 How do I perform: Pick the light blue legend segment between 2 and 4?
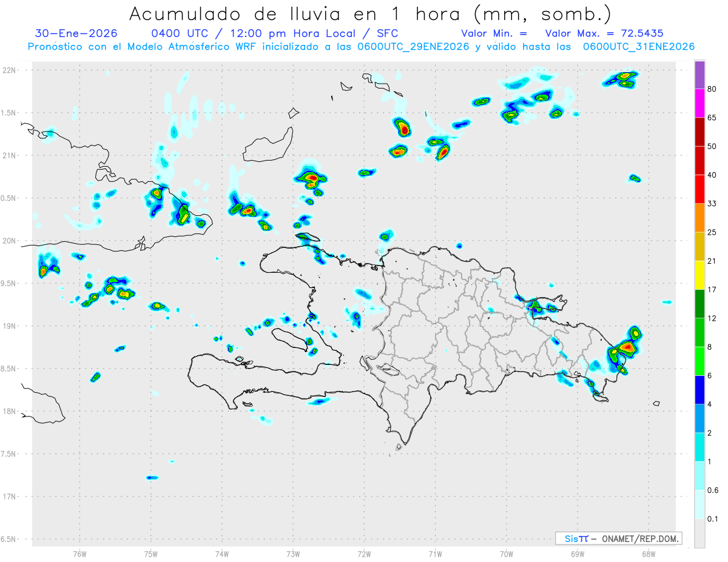click(699, 418)
